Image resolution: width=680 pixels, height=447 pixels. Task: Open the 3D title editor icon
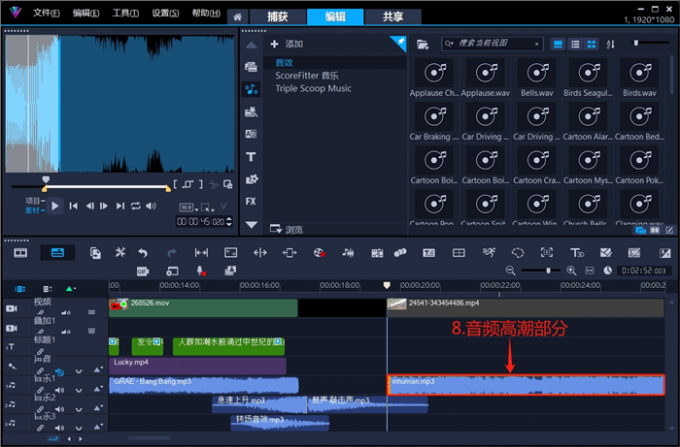tap(576, 253)
